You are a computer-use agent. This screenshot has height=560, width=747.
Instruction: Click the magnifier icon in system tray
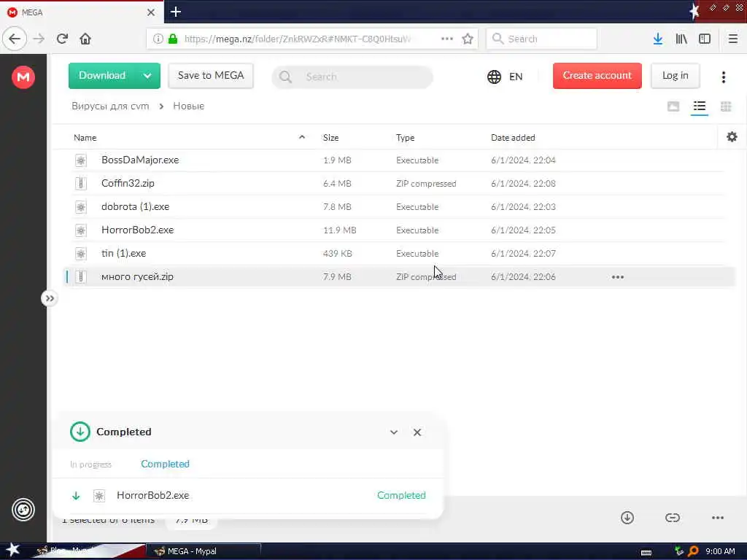[693, 551]
